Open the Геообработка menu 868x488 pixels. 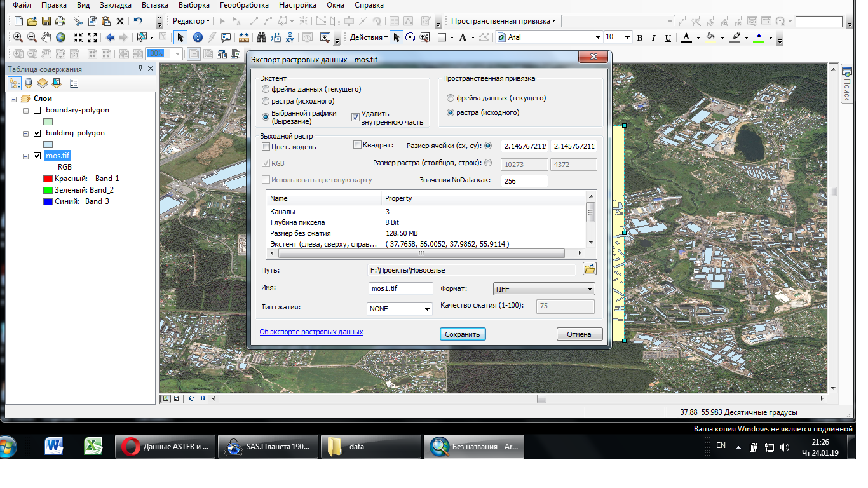click(243, 5)
